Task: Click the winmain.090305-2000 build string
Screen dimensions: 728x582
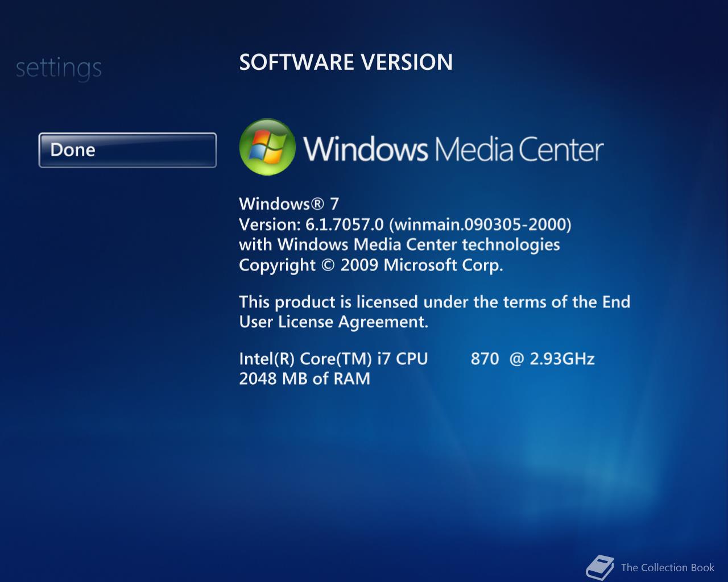Action: 481,224
